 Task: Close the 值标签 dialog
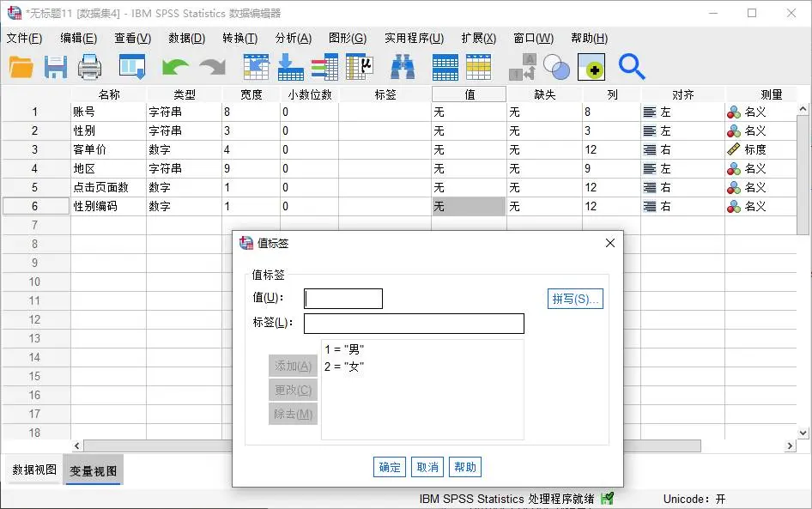pos(610,243)
